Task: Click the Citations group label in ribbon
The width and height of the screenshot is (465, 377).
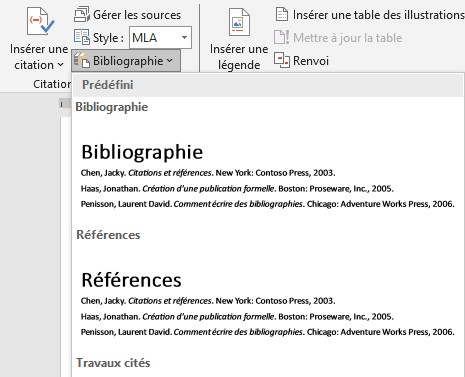Action: 52,84
